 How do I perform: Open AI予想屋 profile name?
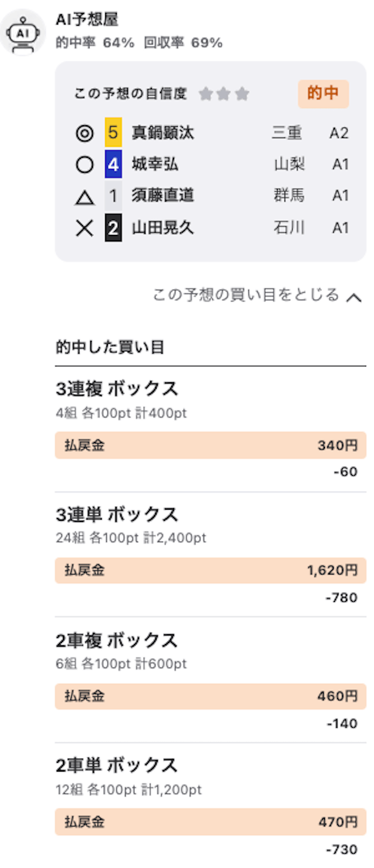click(87, 19)
